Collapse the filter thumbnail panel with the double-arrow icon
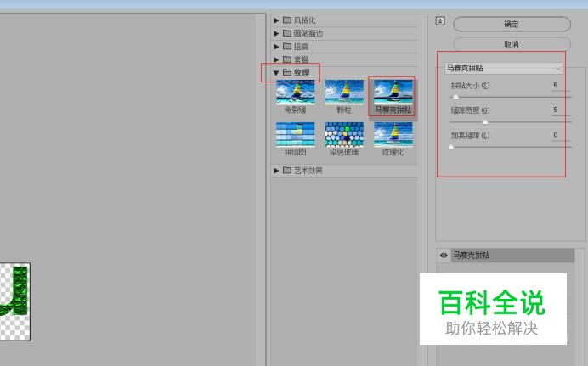Screen dimensions: 588x366 pos(440,21)
